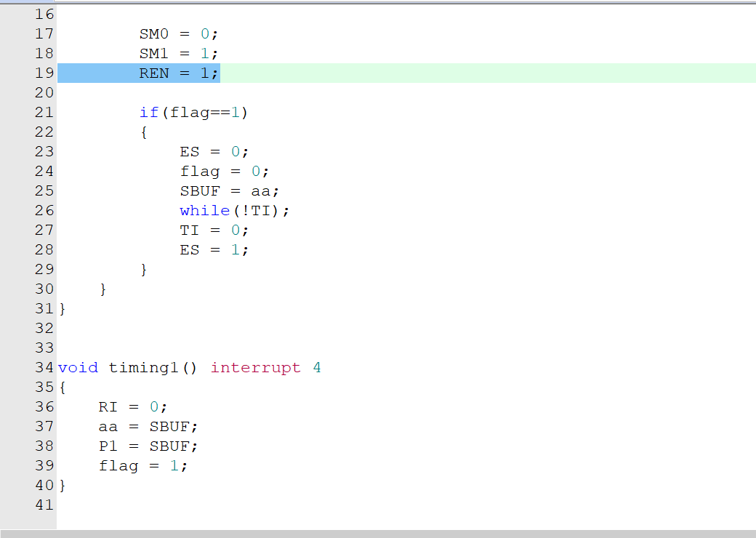Click the SM0 = 0 statement
756x538 pixels.
click(x=178, y=33)
